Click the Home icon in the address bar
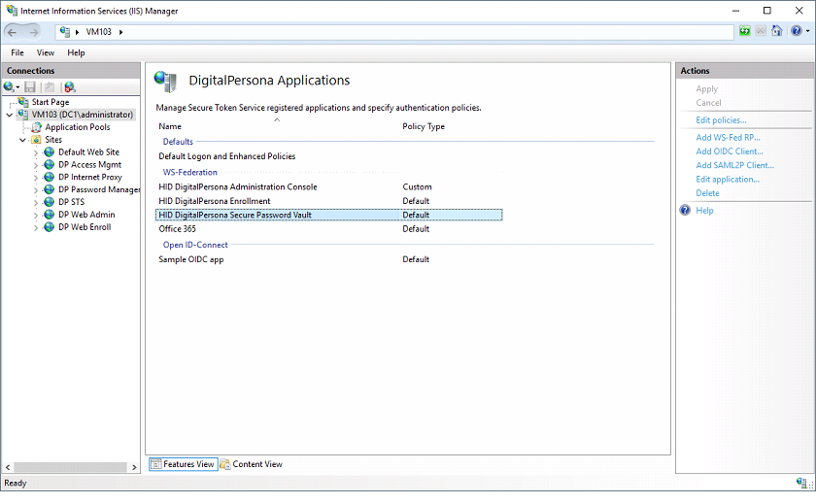816x504 pixels. 776,32
